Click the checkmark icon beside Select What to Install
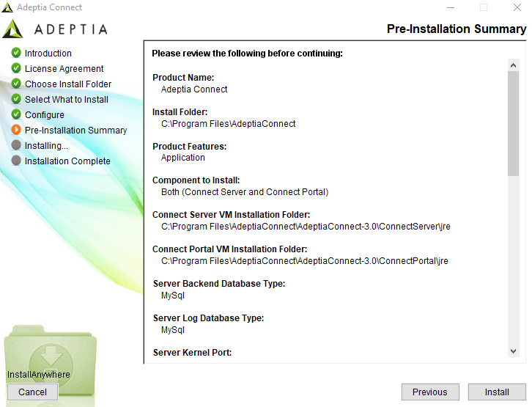This screenshot has width=532, height=407. 16,99
